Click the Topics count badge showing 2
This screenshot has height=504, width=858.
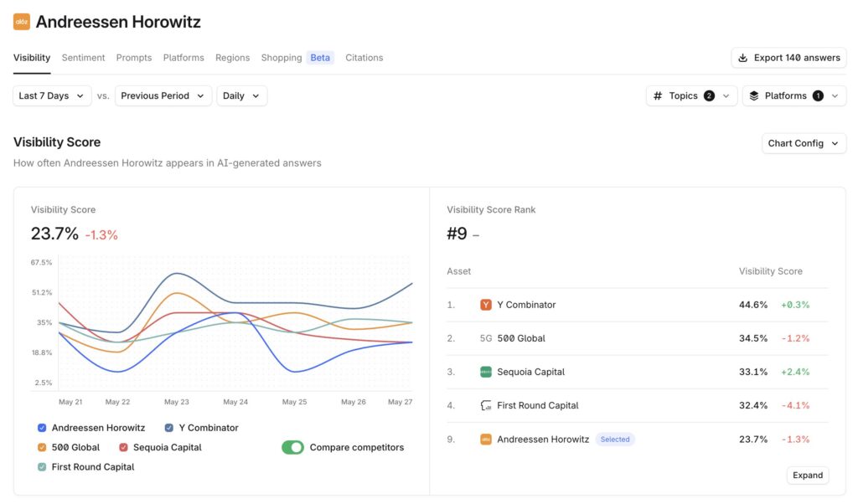tap(709, 95)
